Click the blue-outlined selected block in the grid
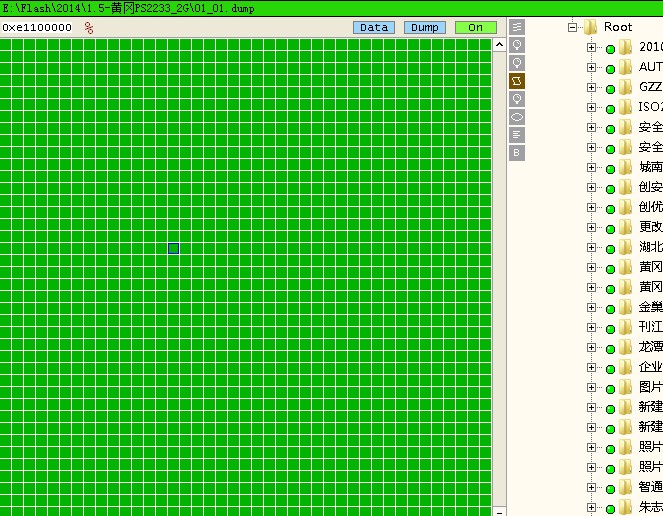Viewport: 663px width, 516px height. [x=173, y=248]
